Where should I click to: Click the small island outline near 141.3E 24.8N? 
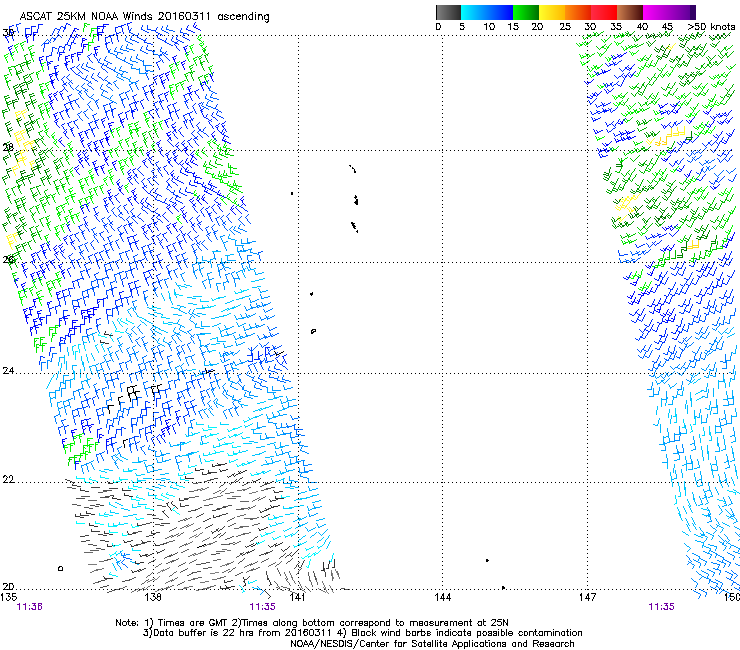click(313, 331)
